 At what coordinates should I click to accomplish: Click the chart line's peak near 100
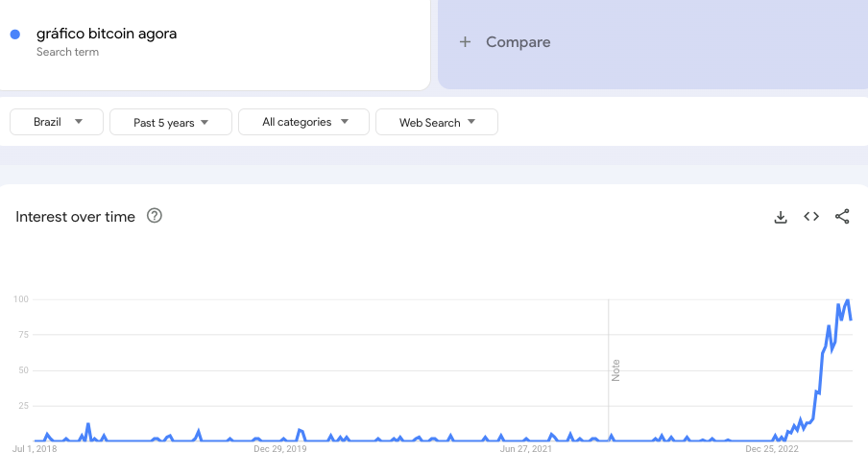[x=847, y=300]
